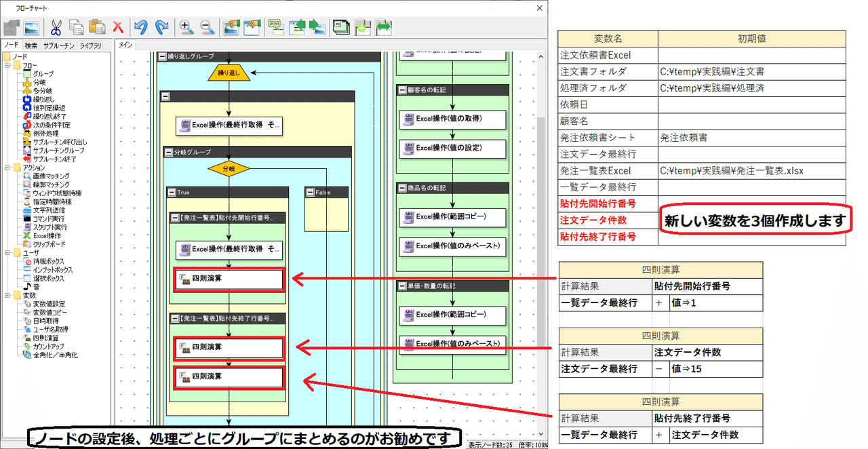The height and width of the screenshot is (449, 868).
Task: Switch to the ノード tab
Action: 10,45
